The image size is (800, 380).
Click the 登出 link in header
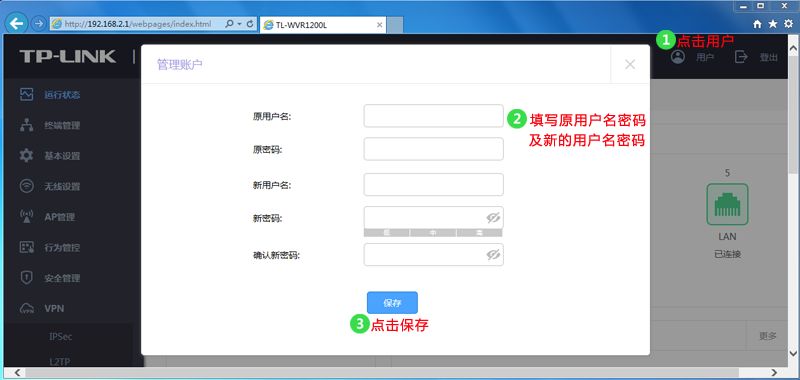769,58
